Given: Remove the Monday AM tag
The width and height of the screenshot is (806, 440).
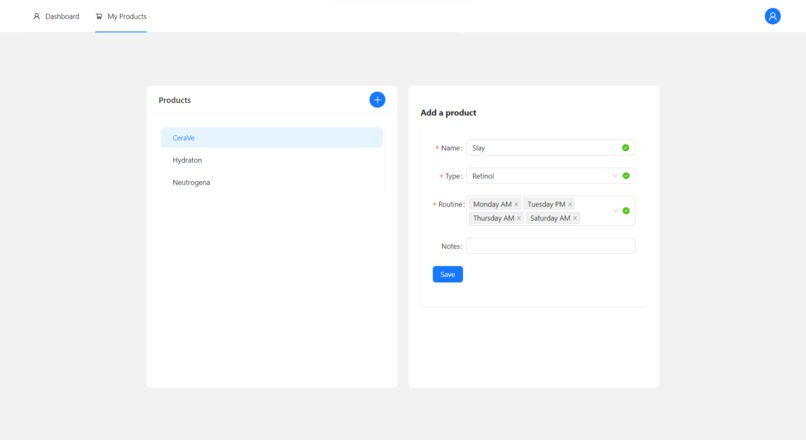Looking at the screenshot, I should [x=516, y=205].
